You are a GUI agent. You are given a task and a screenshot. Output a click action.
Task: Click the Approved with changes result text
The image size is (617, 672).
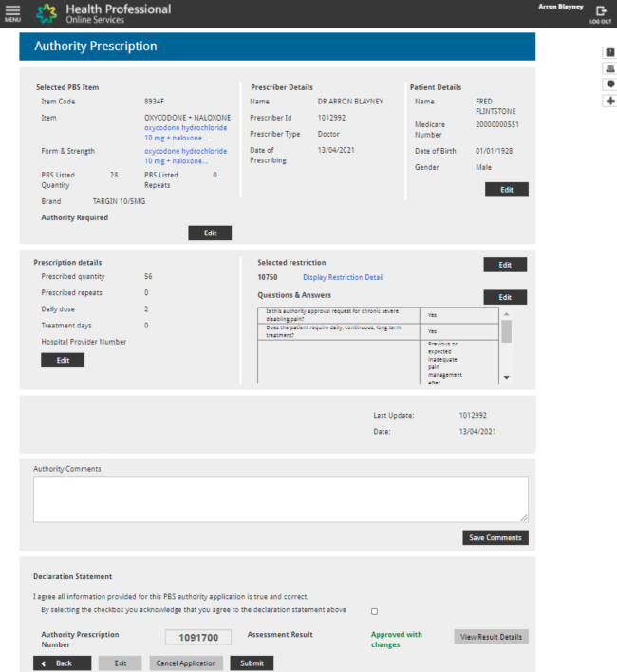point(397,640)
